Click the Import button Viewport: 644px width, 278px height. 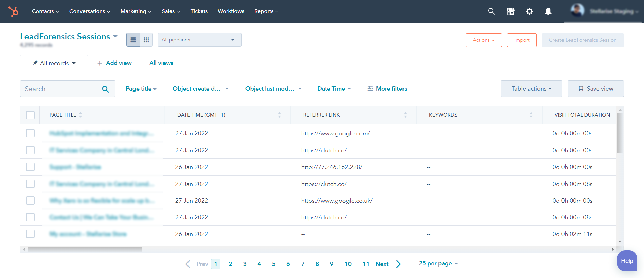pos(522,40)
